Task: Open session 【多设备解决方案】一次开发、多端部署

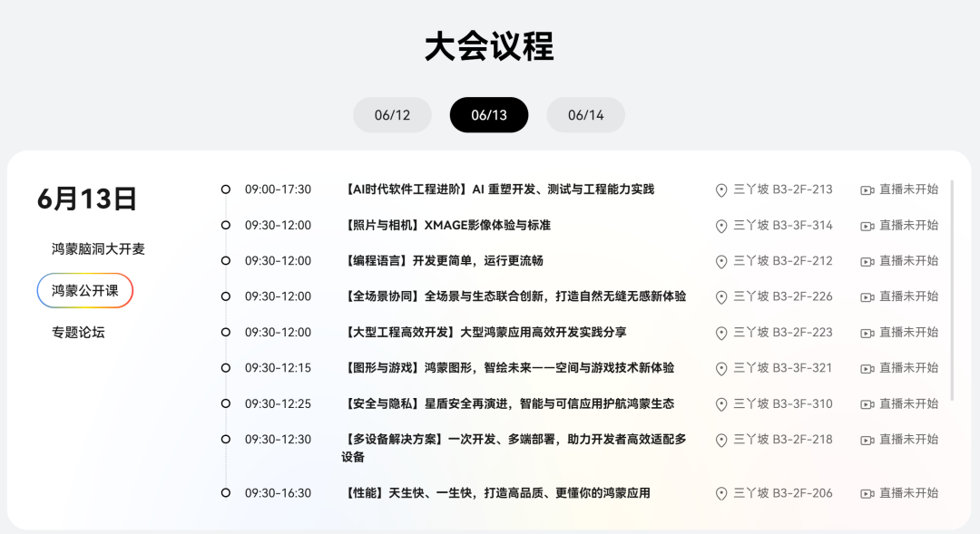Action: (x=514, y=448)
